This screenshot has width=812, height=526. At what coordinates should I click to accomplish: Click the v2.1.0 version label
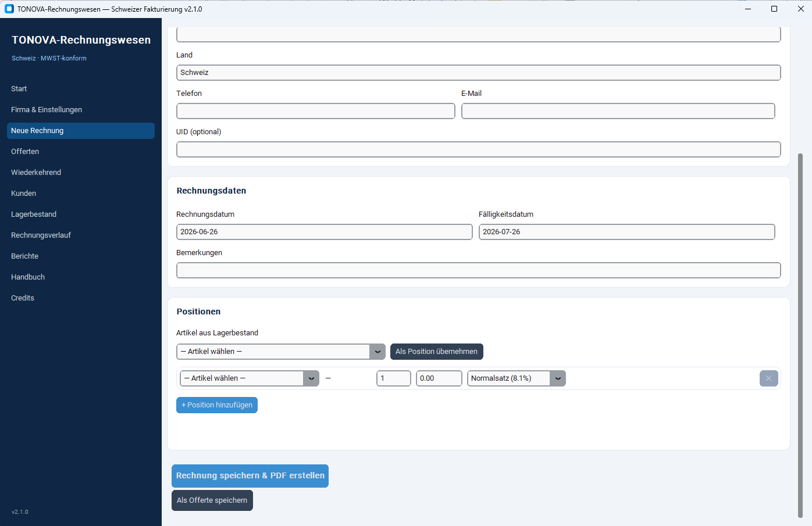click(20, 512)
